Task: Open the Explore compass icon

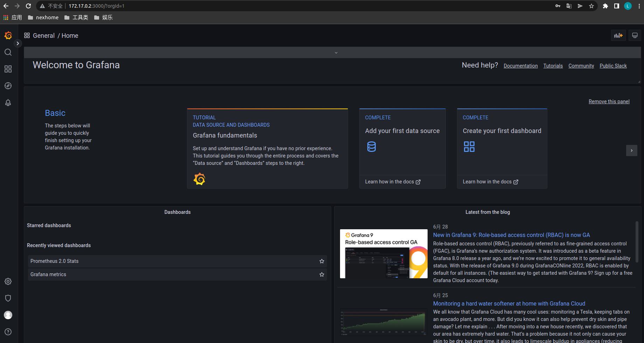Action: (8, 86)
